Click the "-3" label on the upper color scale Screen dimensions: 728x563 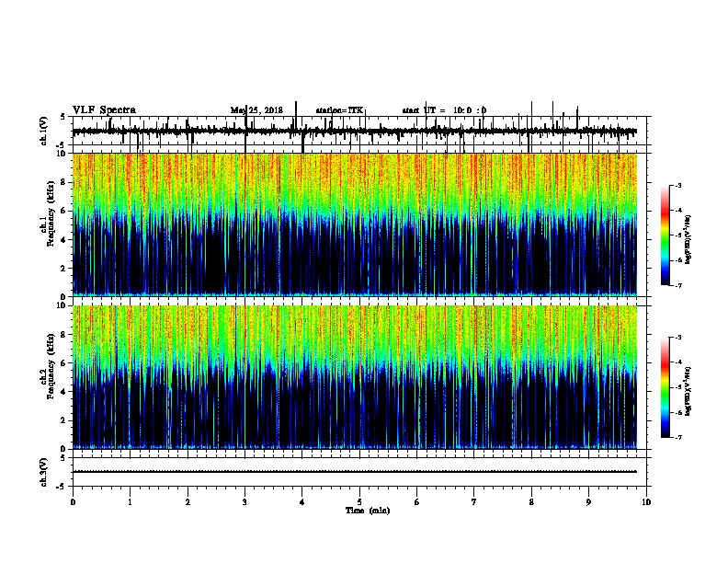click(x=678, y=185)
